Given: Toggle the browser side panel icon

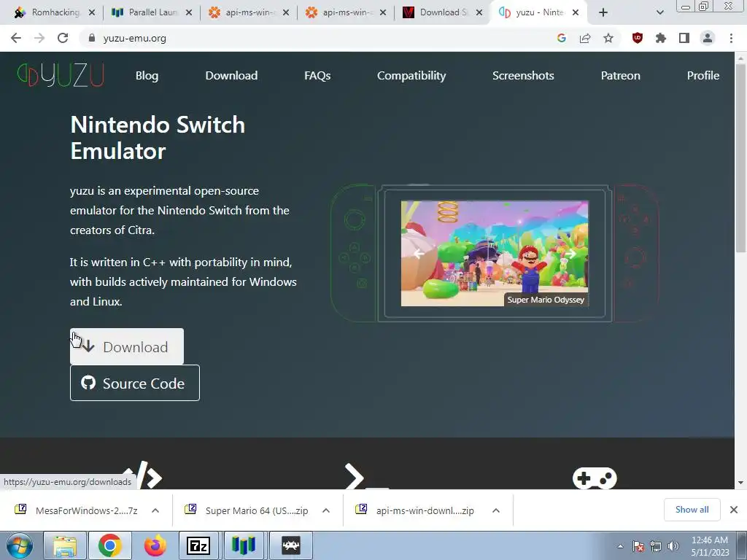Looking at the screenshot, I should pyautogui.click(x=684, y=38).
